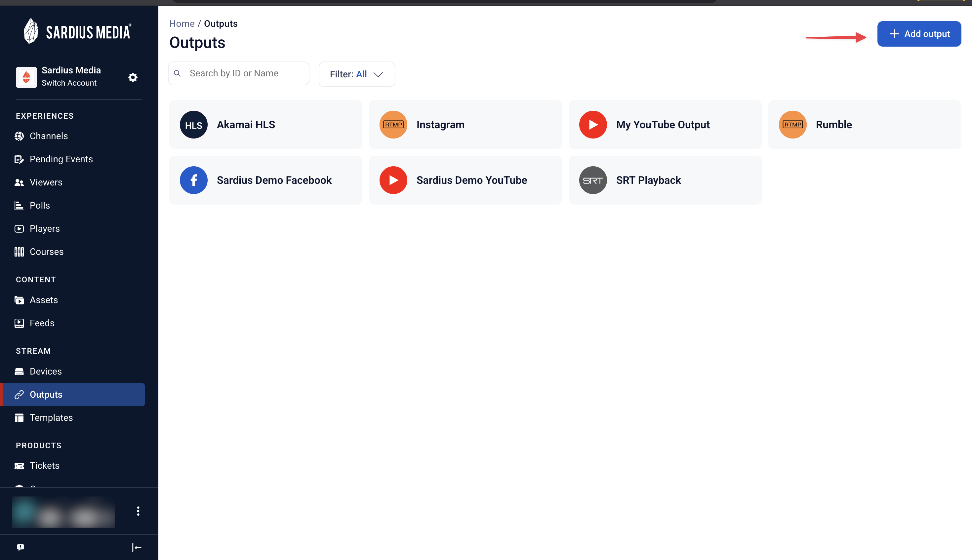972x560 pixels.
Task: Click the Players play-box icon
Action: coord(19,228)
